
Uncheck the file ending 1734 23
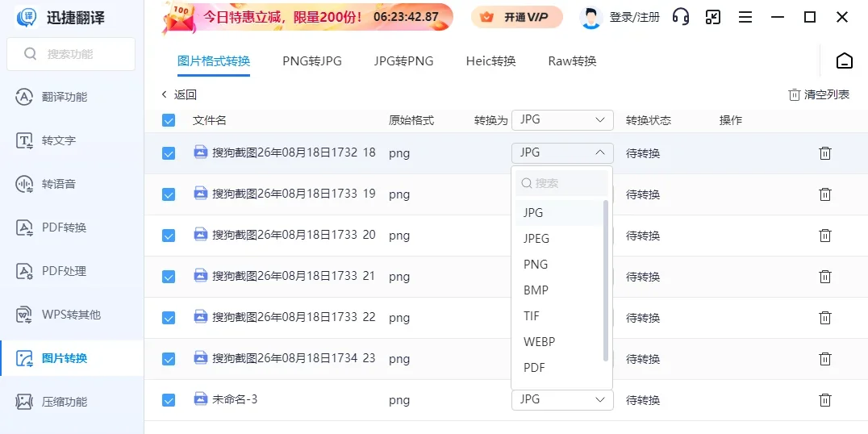pos(169,359)
